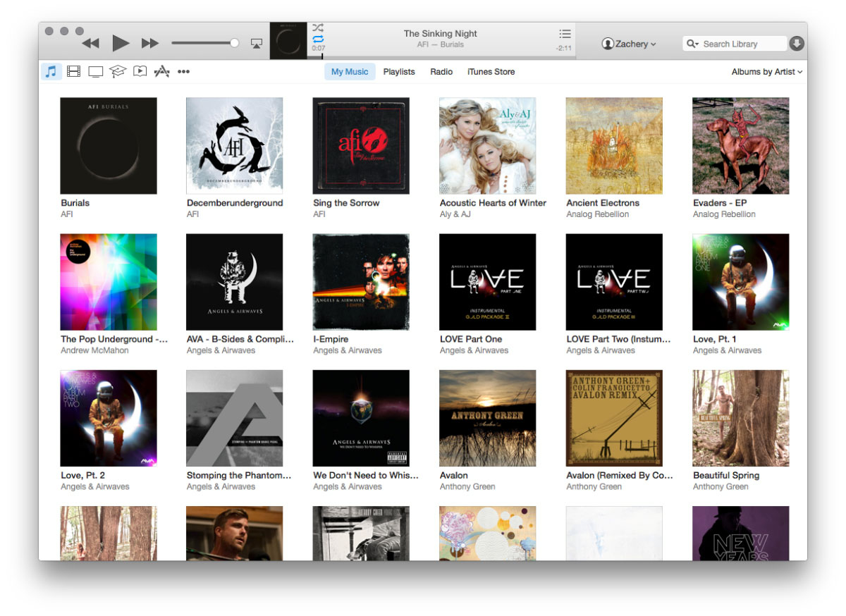Open the Burials album cover

tap(109, 146)
